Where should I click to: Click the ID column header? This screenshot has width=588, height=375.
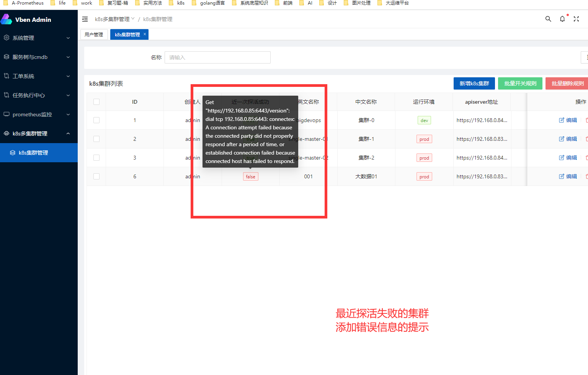coord(135,102)
